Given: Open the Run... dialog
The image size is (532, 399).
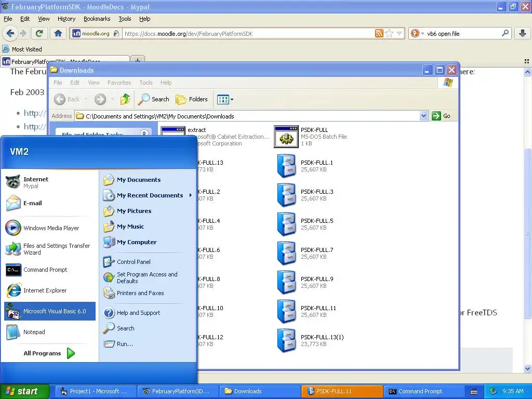Looking at the screenshot, I should (148, 344).
